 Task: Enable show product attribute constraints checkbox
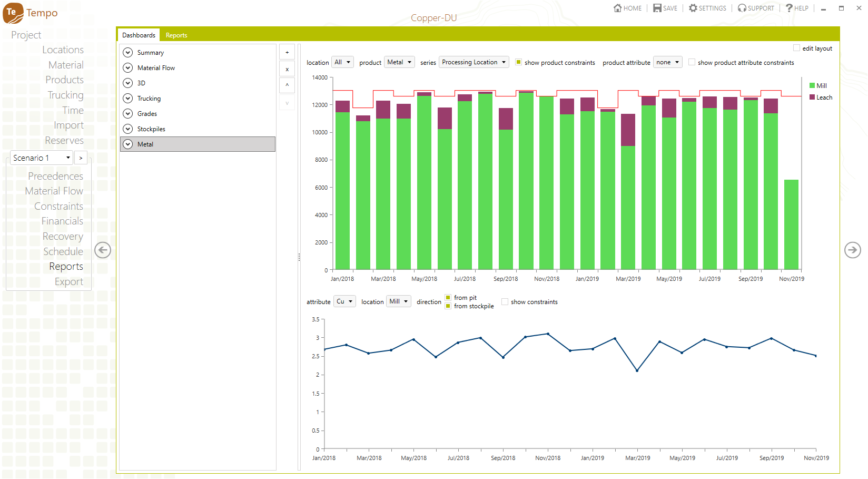(x=692, y=62)
